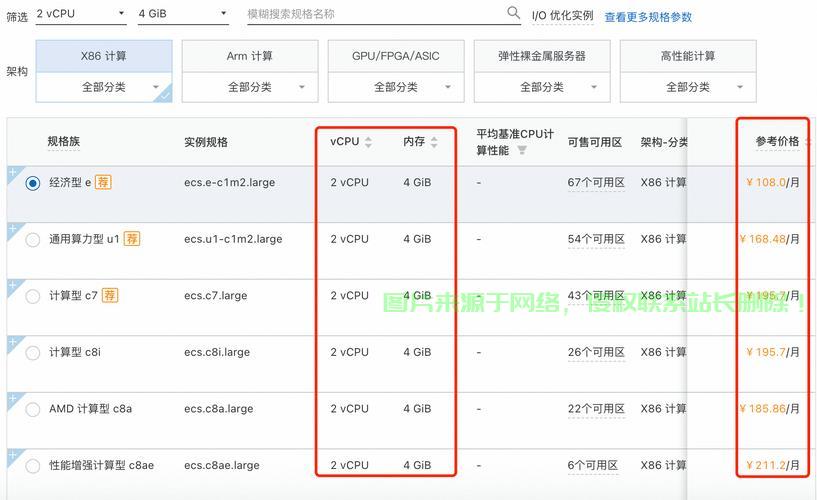Expand plus corner of 计算型 c8i row

click(x=13, y=342)
